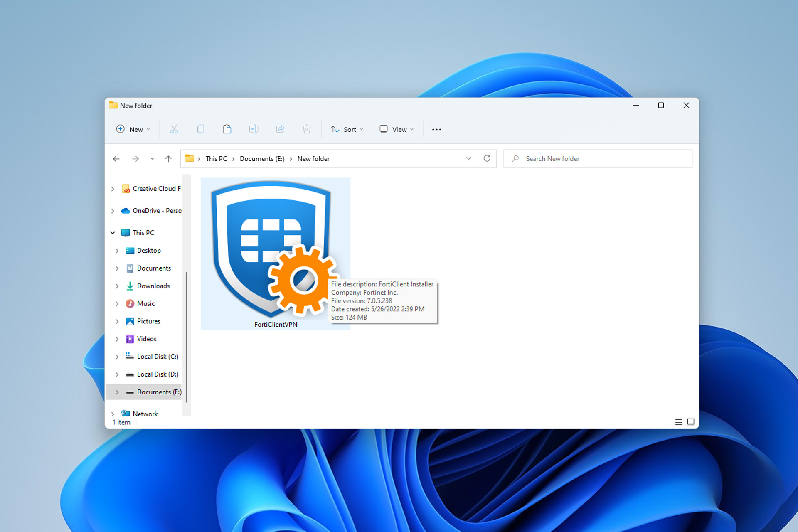The height and width of the screenshot is (532, 798).
Task: Click the Share toolbar icon
Action: [280, 129]
